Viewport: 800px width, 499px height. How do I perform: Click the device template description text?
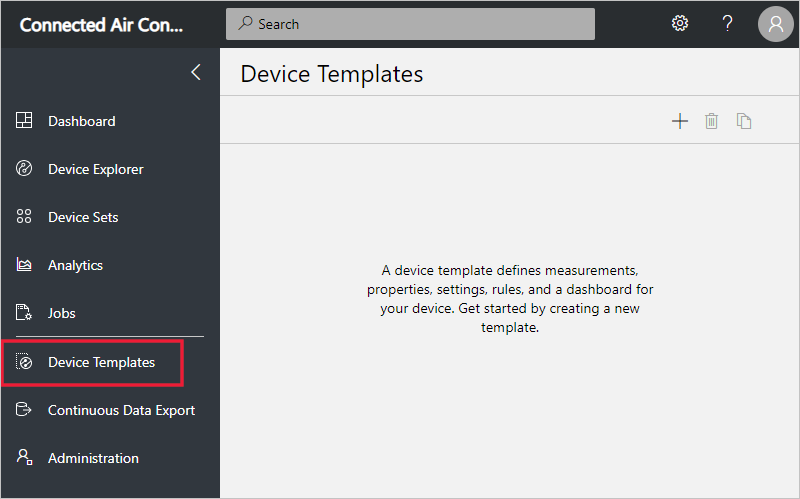pos(510,298)
